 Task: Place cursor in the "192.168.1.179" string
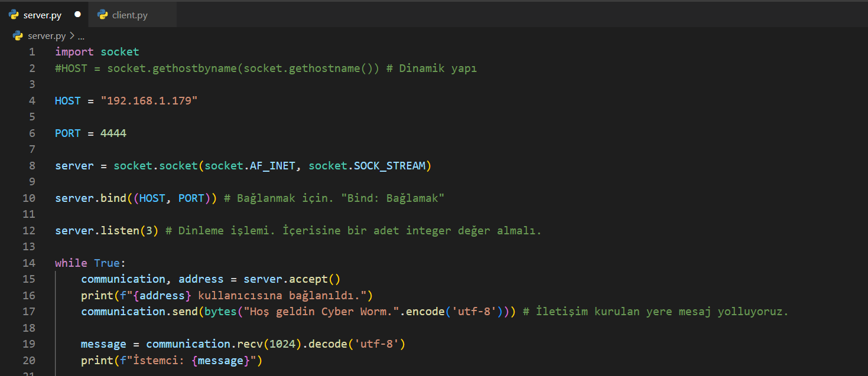click(149, 101)
